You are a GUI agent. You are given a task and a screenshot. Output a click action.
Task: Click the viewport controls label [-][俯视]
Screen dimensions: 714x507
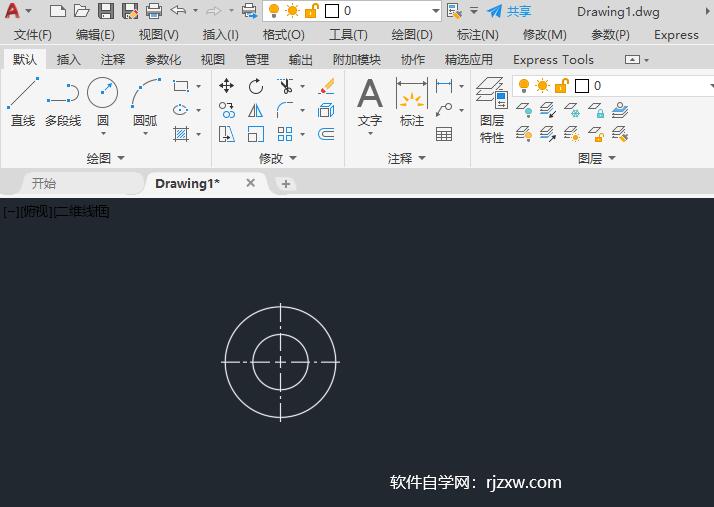[28, 211]
